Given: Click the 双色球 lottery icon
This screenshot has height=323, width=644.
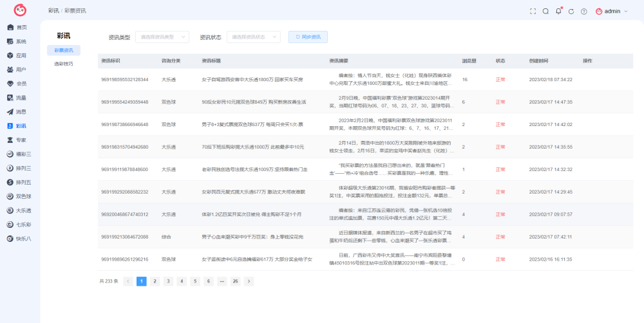Looking at the screenshot, I should click(x=11, y=196).
